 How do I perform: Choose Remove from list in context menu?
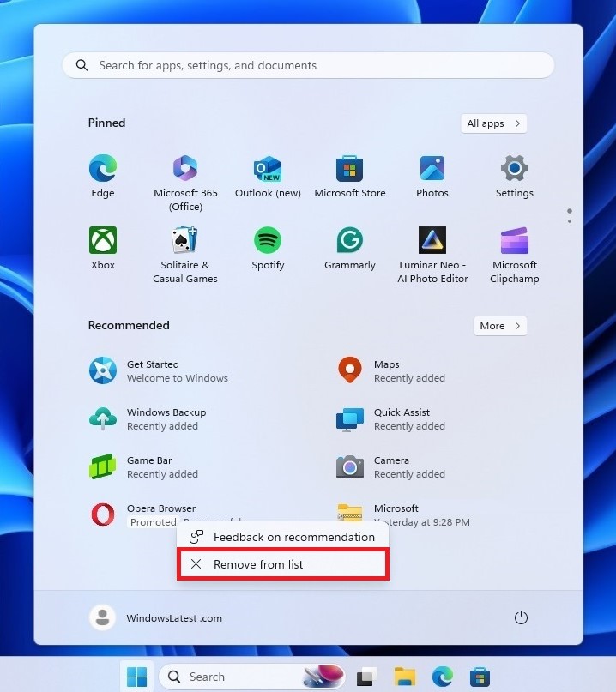[x=283, y=564]
